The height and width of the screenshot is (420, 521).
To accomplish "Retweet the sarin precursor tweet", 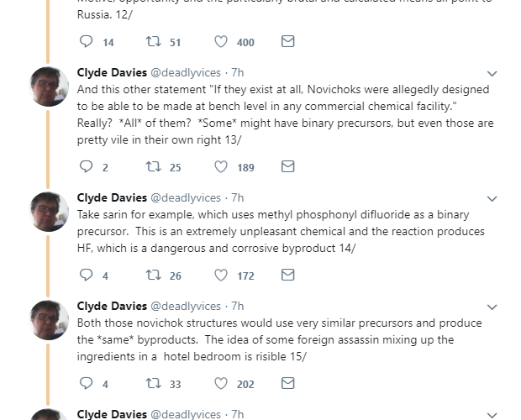I will [x=153, y=275].
